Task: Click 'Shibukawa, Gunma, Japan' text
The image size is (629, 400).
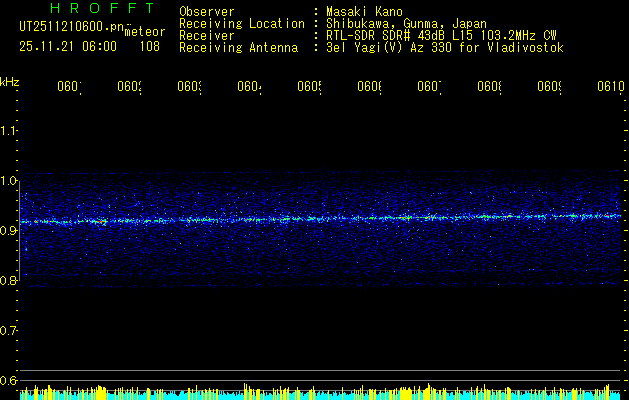Action: coord(406,24)
